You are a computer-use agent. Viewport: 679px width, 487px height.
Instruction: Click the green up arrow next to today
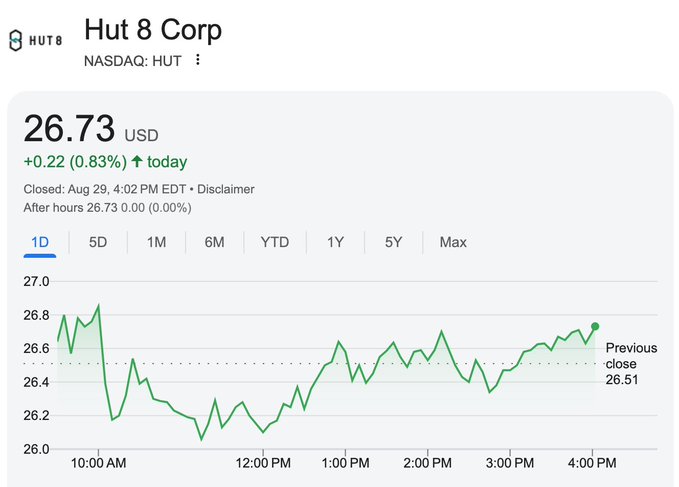(x=136, y=162)
